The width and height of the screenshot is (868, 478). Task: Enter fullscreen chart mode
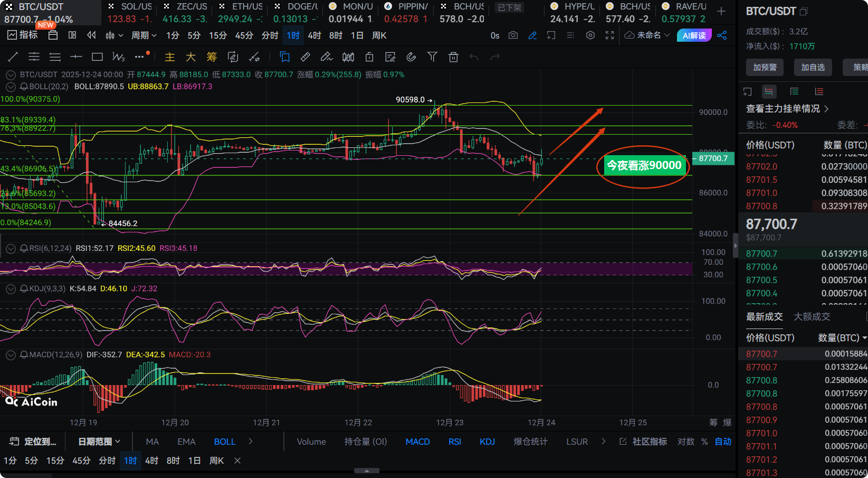[x=609, y=35]
